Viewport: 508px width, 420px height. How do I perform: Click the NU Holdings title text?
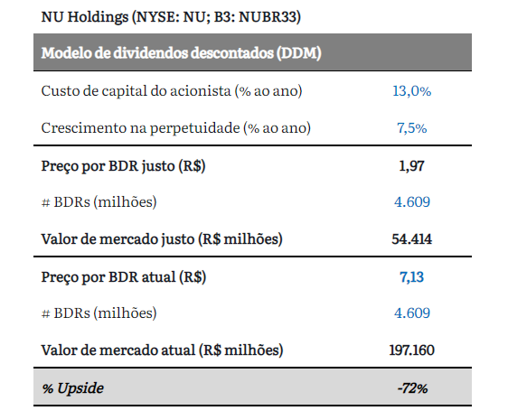171,17
